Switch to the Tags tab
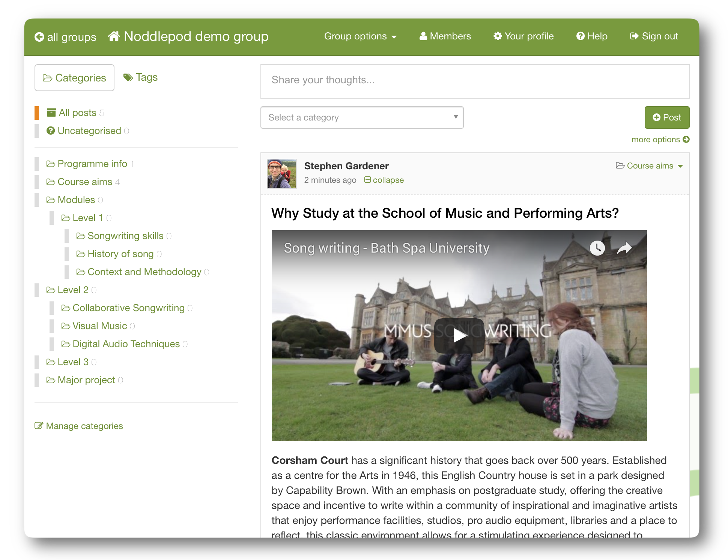This screenshot has height=560, width=728. [141, 77]
